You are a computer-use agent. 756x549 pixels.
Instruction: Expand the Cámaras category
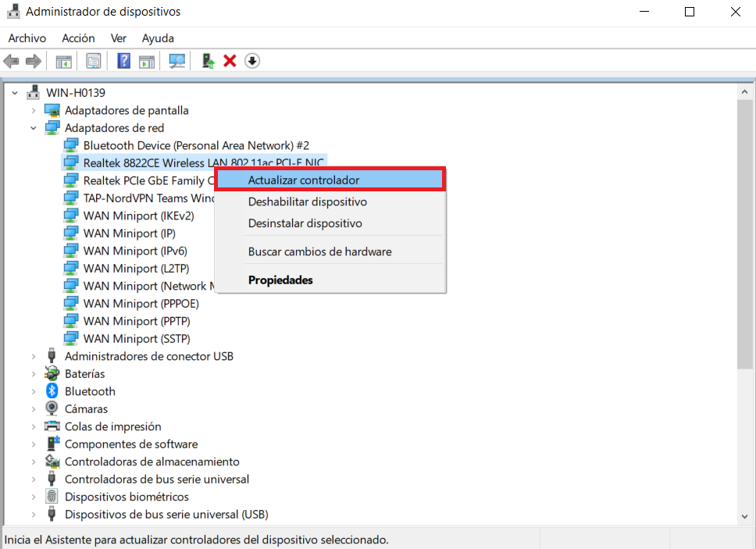point(34,408)
